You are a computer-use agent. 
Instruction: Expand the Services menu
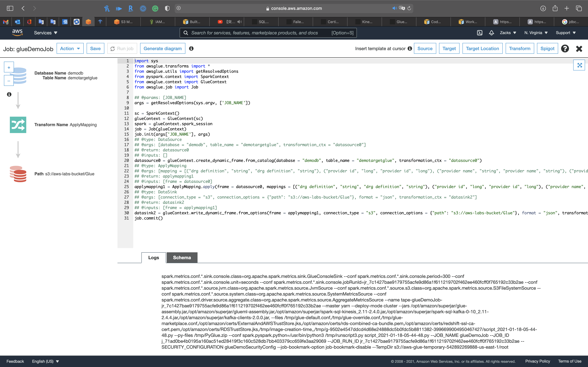[45, 33]
